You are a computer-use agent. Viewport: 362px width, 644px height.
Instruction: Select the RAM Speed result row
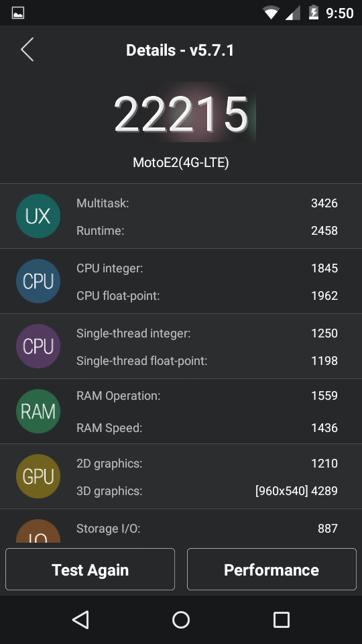click(x=207, y=427)
